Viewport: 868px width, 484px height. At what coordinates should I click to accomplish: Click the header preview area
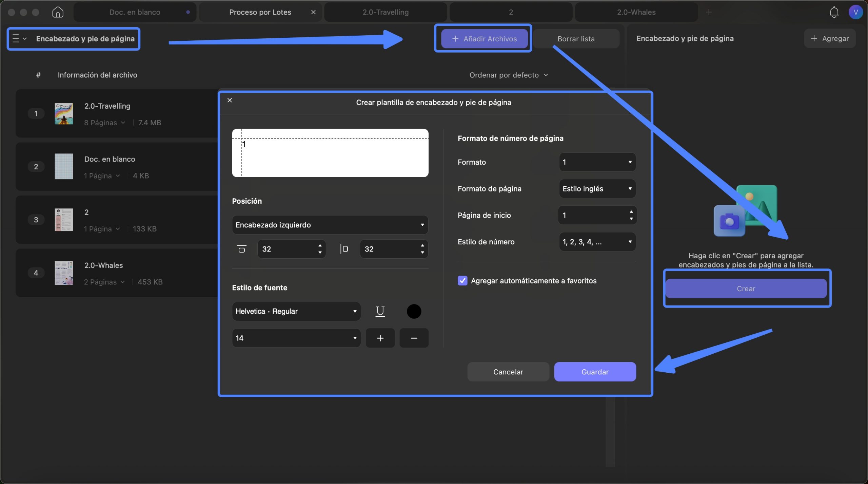pos(330,153)
